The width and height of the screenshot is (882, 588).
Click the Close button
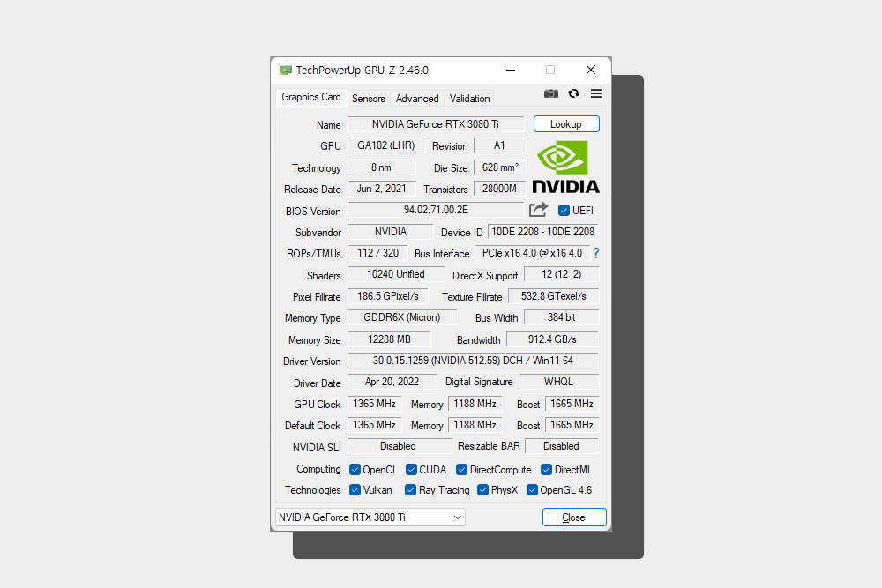pos(574,517)
